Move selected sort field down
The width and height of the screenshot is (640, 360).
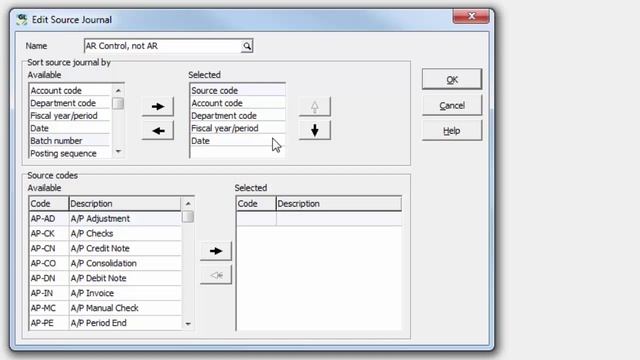pos(315,131)
